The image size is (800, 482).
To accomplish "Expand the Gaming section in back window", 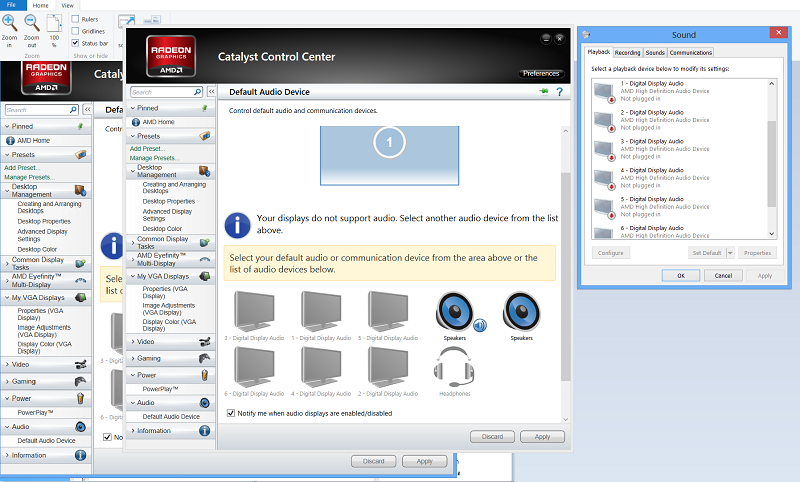I will 7,382.
